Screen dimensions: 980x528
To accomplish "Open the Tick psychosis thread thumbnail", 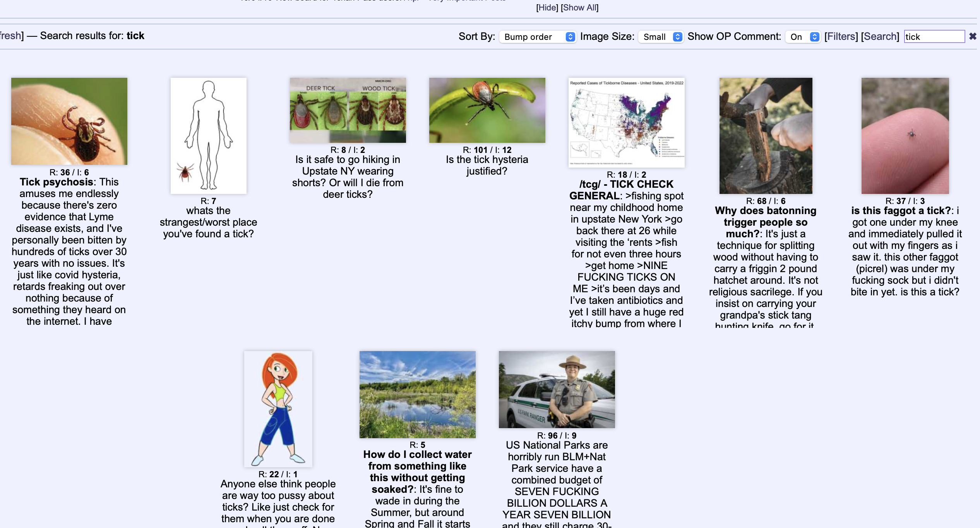I will click(x=69, y=121).
